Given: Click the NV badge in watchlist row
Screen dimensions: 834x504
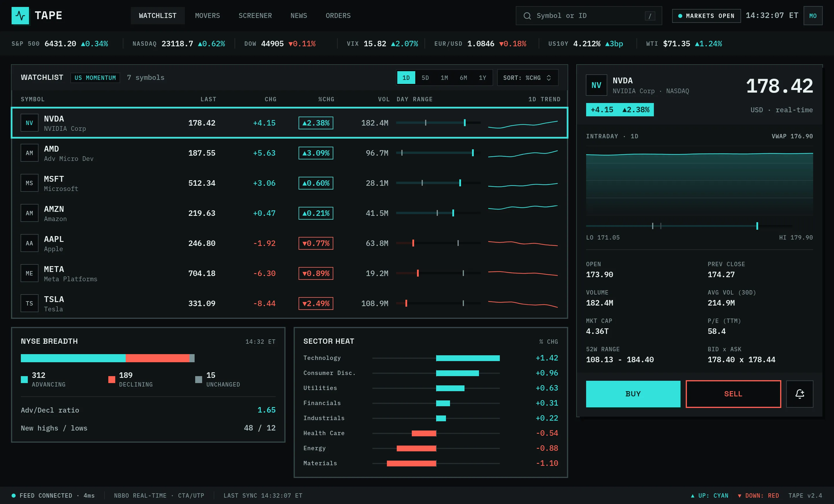Looking at the screenshot, I should (x=30, y=123).
